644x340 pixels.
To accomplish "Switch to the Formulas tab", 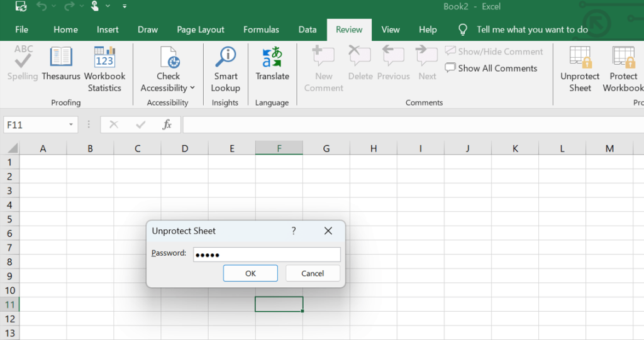I will pos(261,30).
